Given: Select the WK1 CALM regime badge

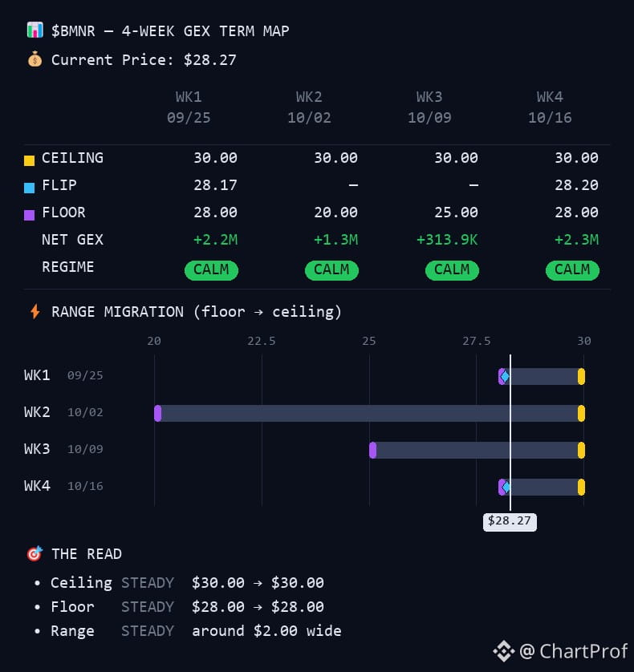Looking at the screenshot, I should click(x=211, y=270).
